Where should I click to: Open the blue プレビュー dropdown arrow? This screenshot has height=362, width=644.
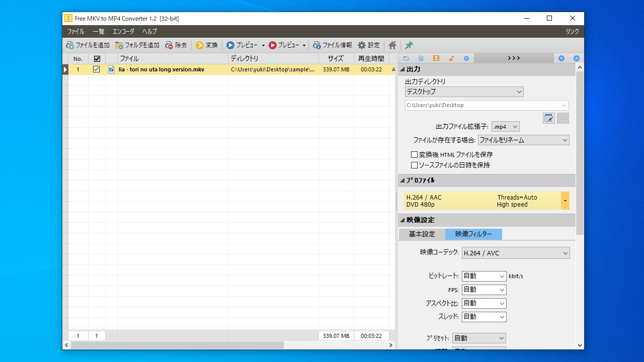click(x=263, y=45)
